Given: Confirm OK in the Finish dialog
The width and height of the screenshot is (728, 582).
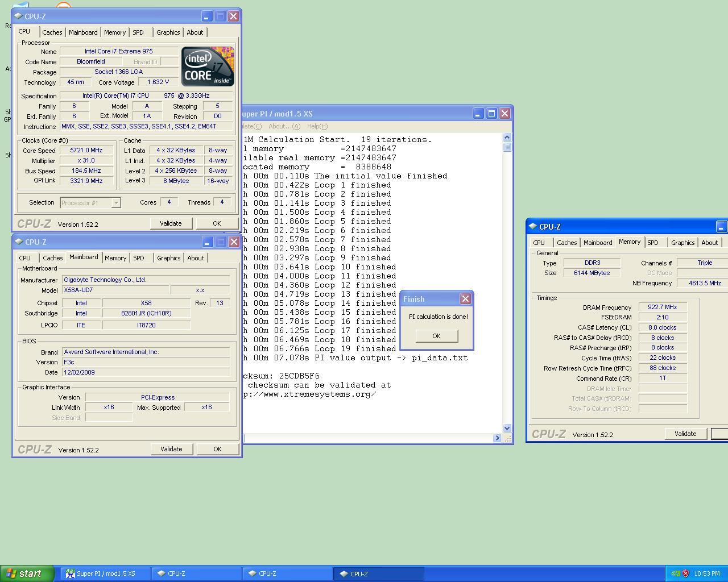Looking at the screenshot, I should pos(436,336).
